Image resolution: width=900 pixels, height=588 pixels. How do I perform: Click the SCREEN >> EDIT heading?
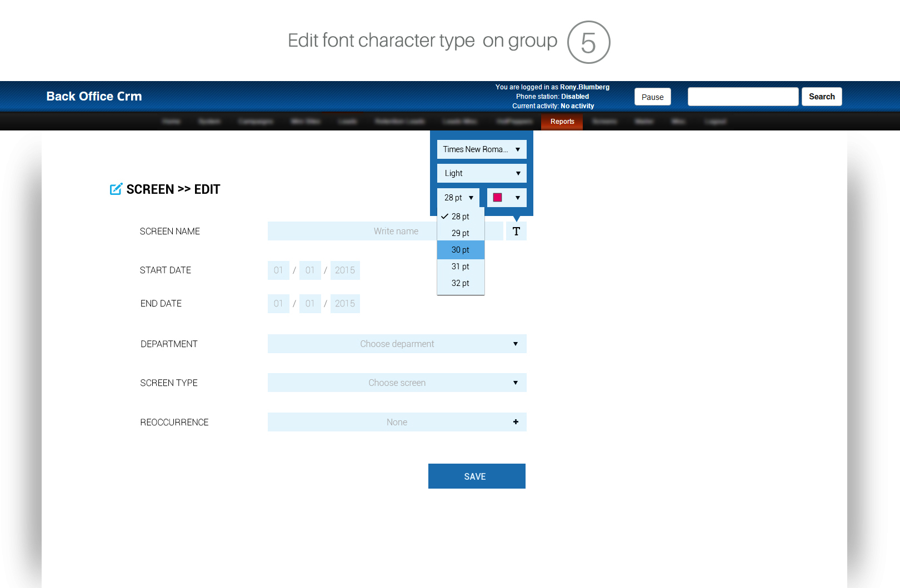173,189
